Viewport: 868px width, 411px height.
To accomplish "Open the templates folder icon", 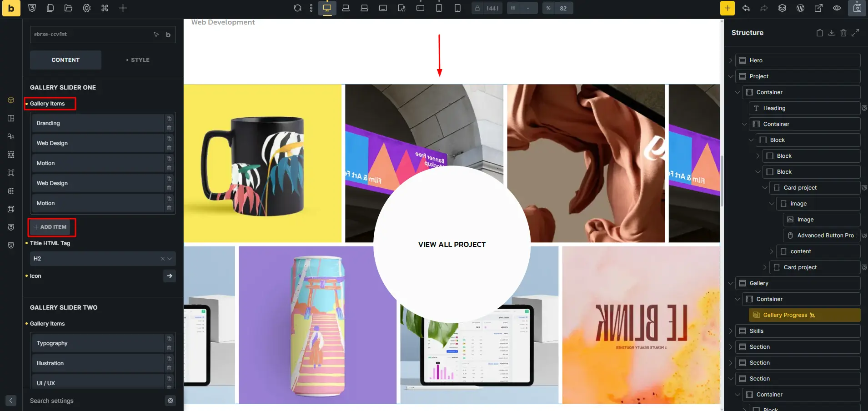I will tap(68, 8).
